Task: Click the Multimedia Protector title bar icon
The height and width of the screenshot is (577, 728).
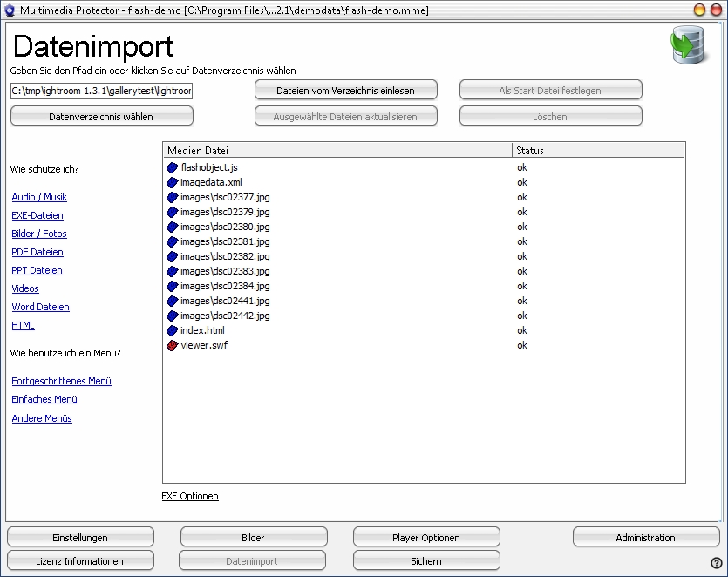Action: [x=10, y=10]
